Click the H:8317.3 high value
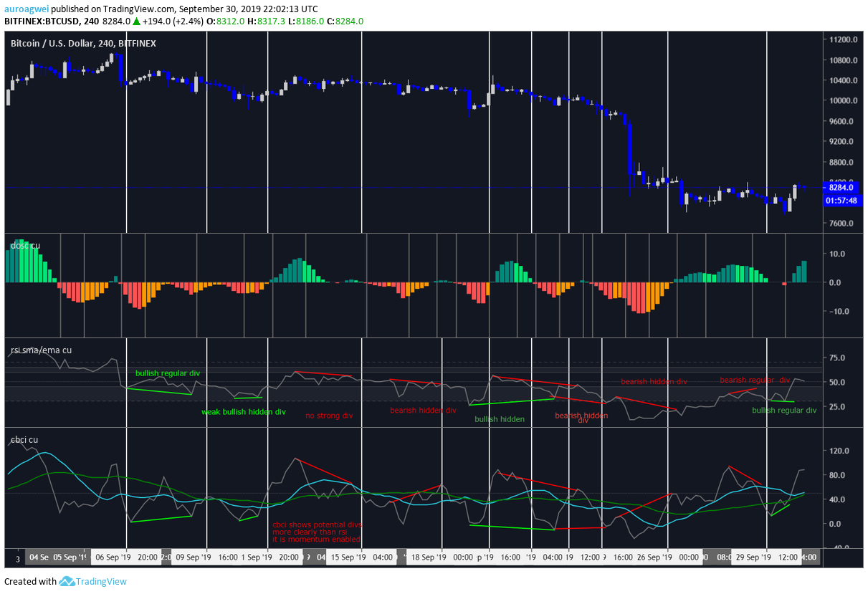 [267, 21]
